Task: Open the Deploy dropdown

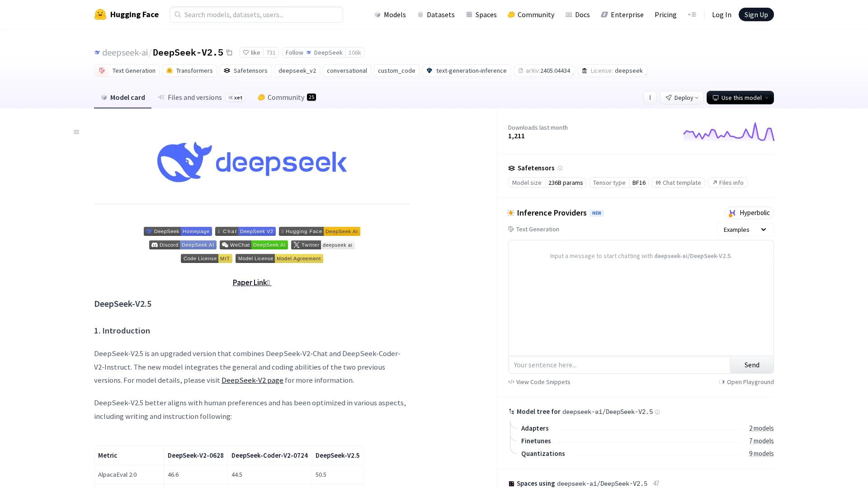Action: (681, 98)
